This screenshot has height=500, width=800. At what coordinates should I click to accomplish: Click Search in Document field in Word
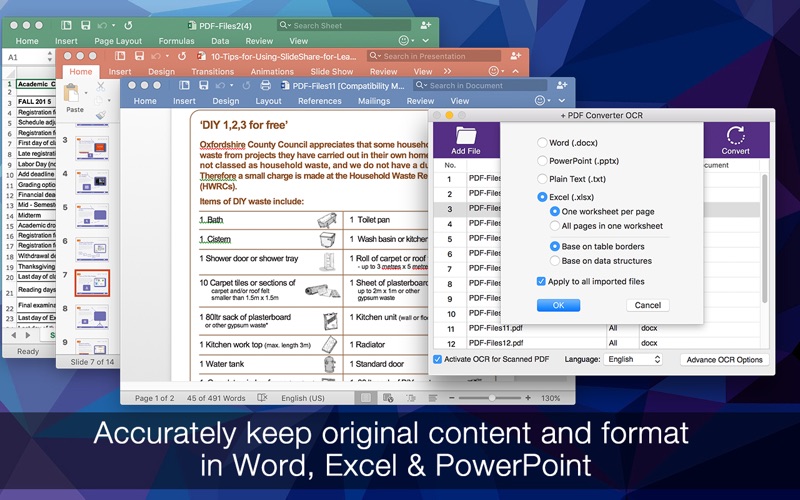click(x=480, y=85)
